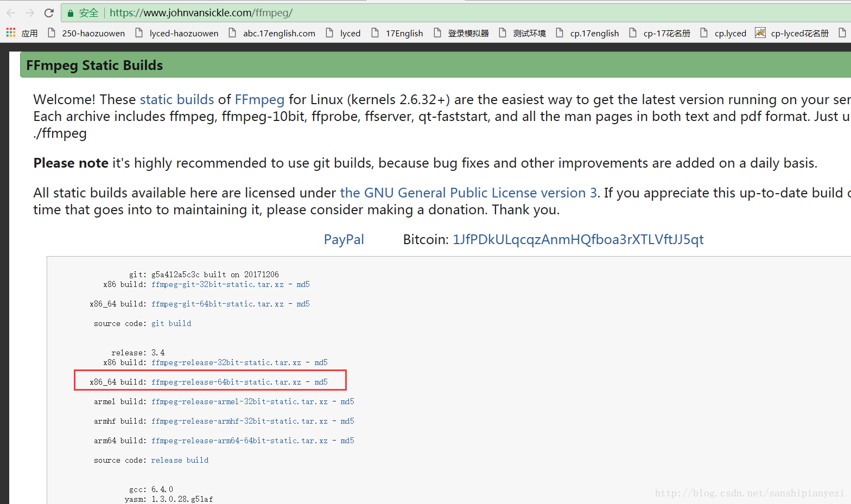
Task: Click the Bitcoin address link
Action: click(x=578, y=240)
